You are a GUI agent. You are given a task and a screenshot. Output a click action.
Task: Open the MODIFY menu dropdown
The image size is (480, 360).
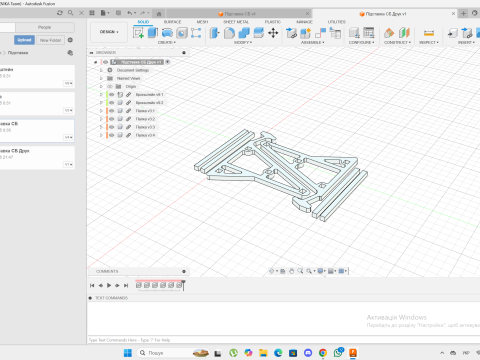click(243, 43)
